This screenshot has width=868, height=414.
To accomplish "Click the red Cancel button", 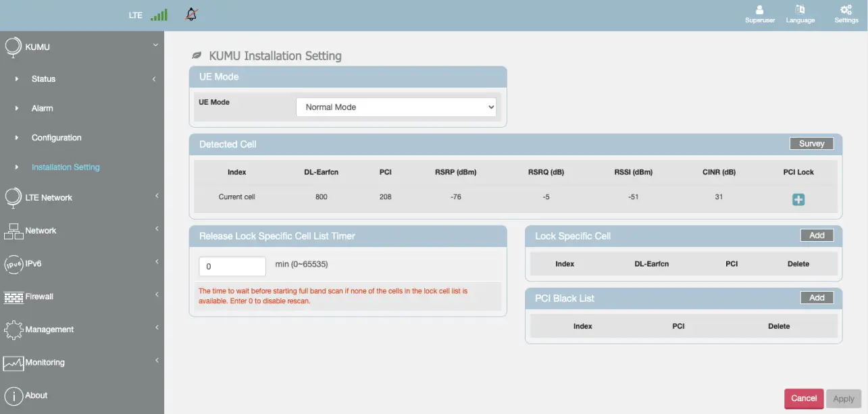I will (804, 398).
